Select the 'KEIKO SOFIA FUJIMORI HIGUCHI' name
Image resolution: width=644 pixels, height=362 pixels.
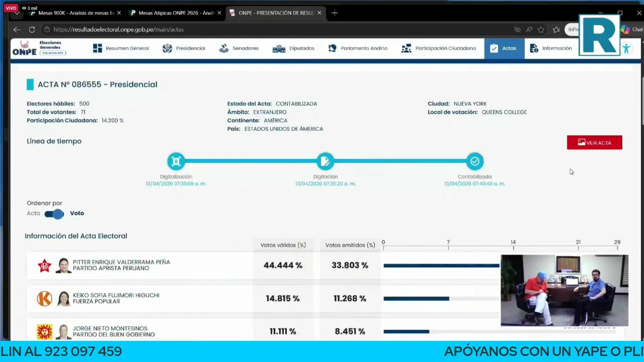(x=116, y=296)
